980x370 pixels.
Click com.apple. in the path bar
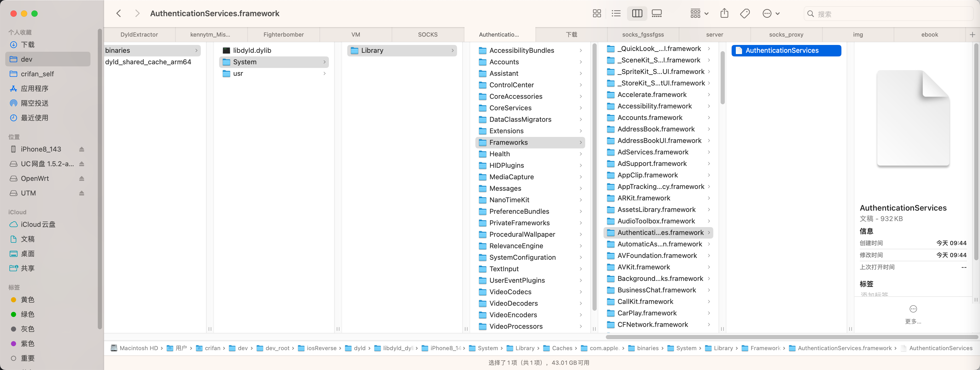pyautogui.click(x=600, y=348)
